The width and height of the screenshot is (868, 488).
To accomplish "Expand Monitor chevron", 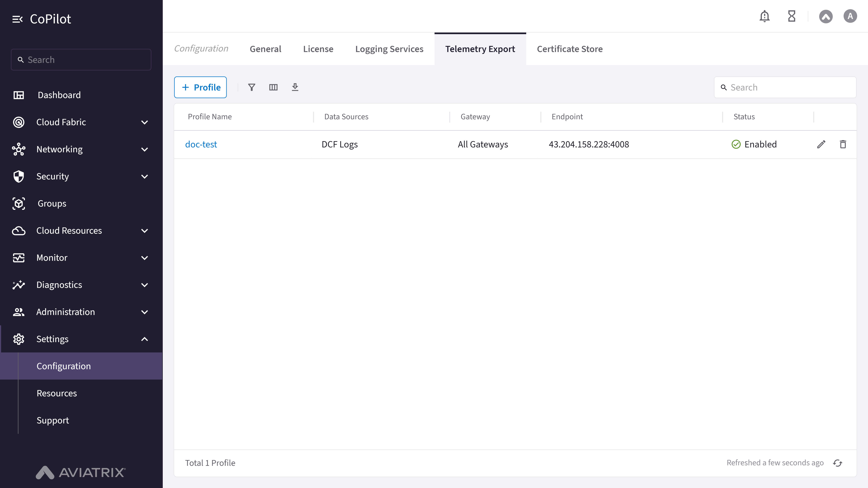I will pos(145,258).
